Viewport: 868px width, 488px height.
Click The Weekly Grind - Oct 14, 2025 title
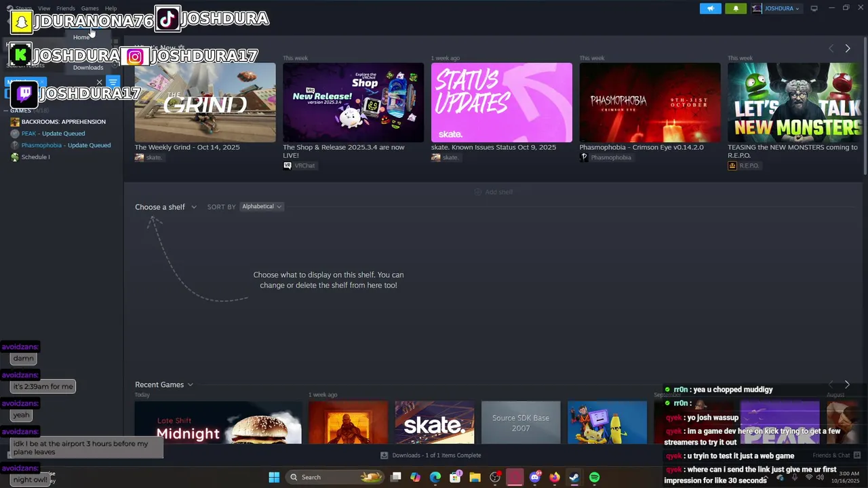187,147
